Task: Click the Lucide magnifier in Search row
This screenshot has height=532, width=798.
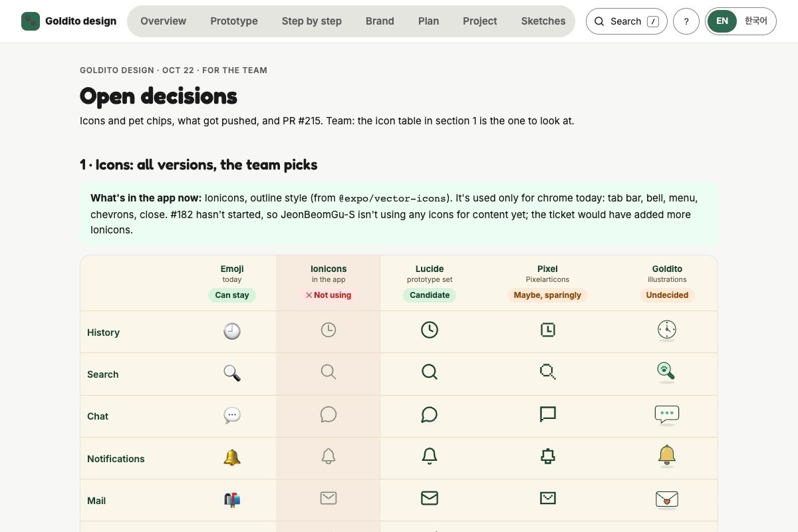Action: coord(430,371)
